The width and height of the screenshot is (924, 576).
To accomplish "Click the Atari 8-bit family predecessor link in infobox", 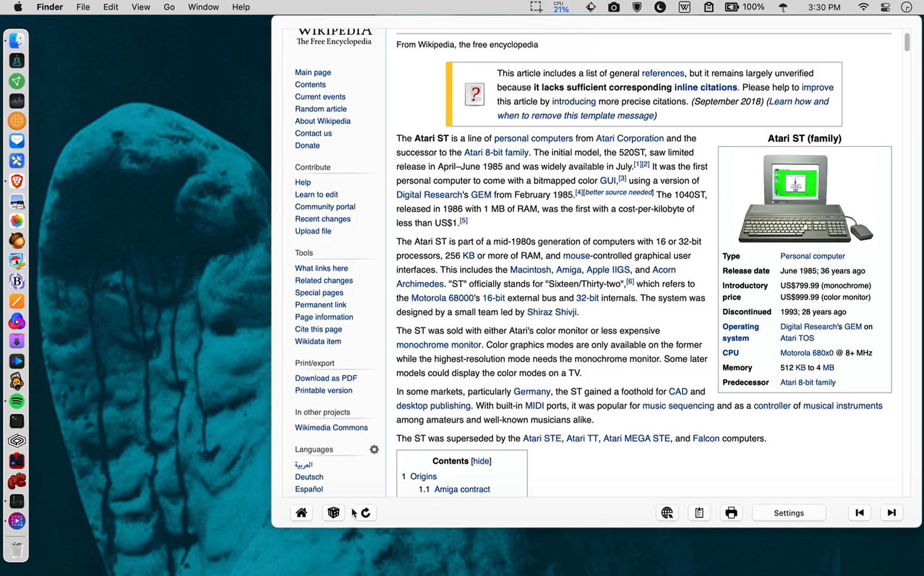I will 808,383.
